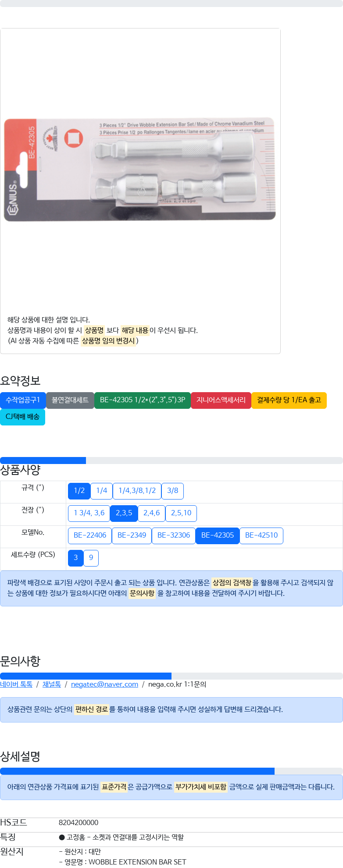Select the 지니어스액세서리 red tag

point(221,400)
